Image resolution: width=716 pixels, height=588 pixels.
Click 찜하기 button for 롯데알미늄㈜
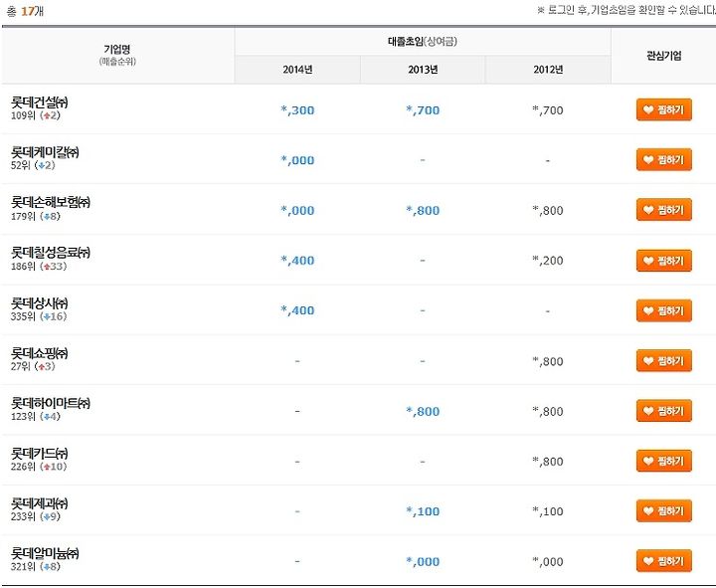[x=664, y=560]
